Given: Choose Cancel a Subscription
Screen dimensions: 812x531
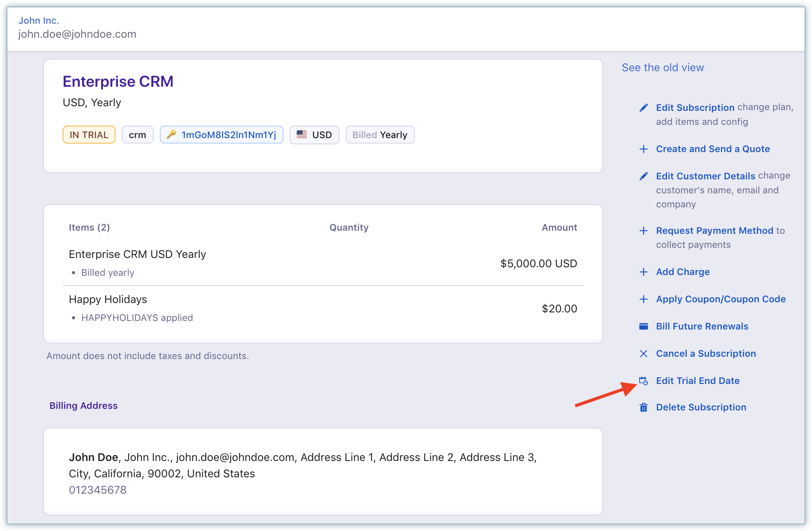Looking at the screenshot, I should pyautogui.click(x=706, y=354).
